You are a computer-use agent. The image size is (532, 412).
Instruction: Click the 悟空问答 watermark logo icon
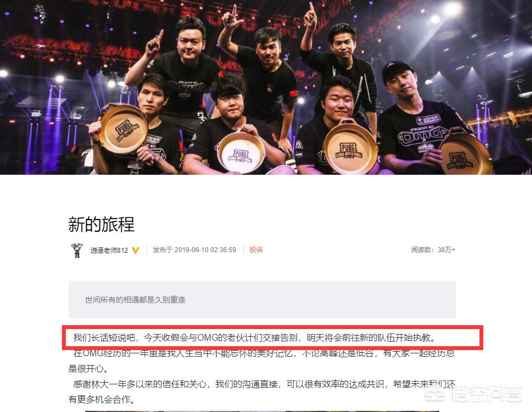coord(435,394)
